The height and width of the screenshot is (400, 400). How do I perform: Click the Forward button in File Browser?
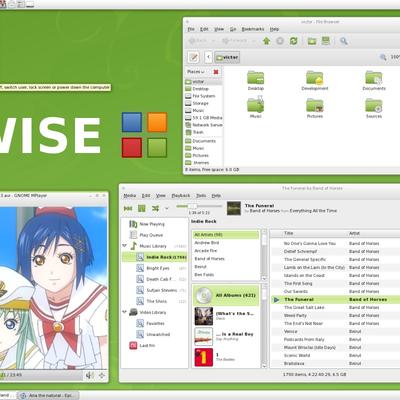coord(235,41)
